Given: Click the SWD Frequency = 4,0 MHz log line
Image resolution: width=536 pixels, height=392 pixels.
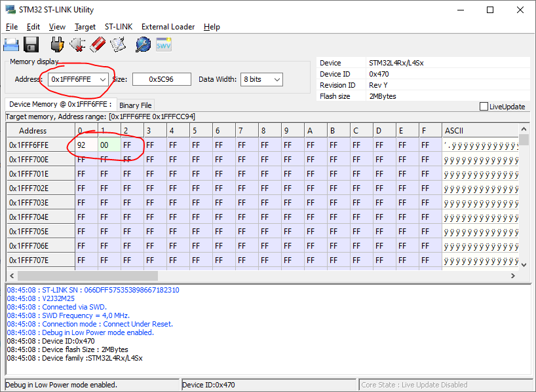Looking at the screenshot, I should 68,315.
